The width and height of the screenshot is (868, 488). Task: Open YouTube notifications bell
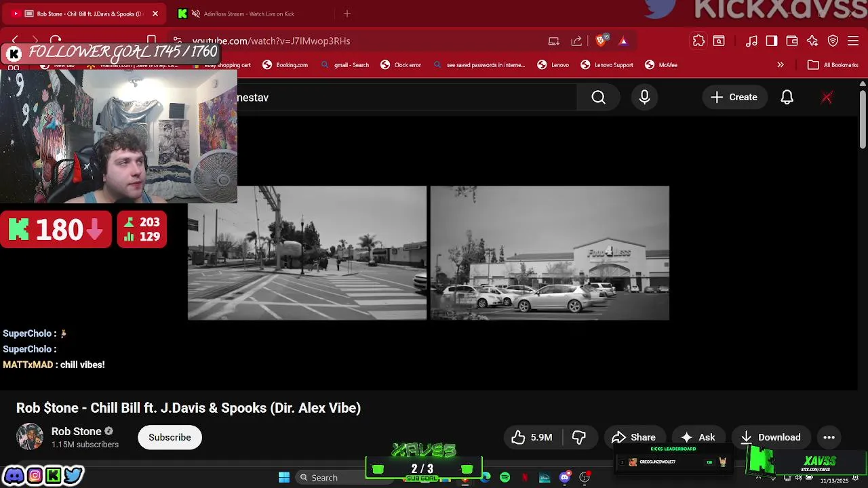(x=787, y=98)
